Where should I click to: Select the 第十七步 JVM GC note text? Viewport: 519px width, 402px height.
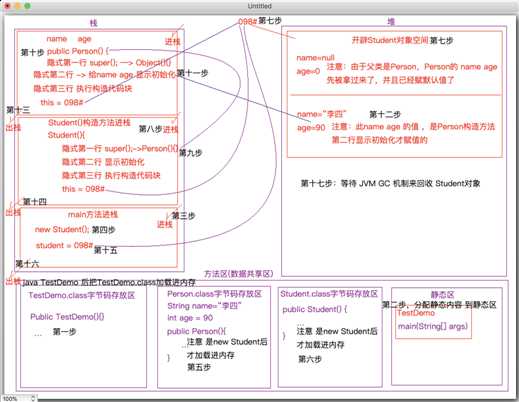(x=390, y=183)
